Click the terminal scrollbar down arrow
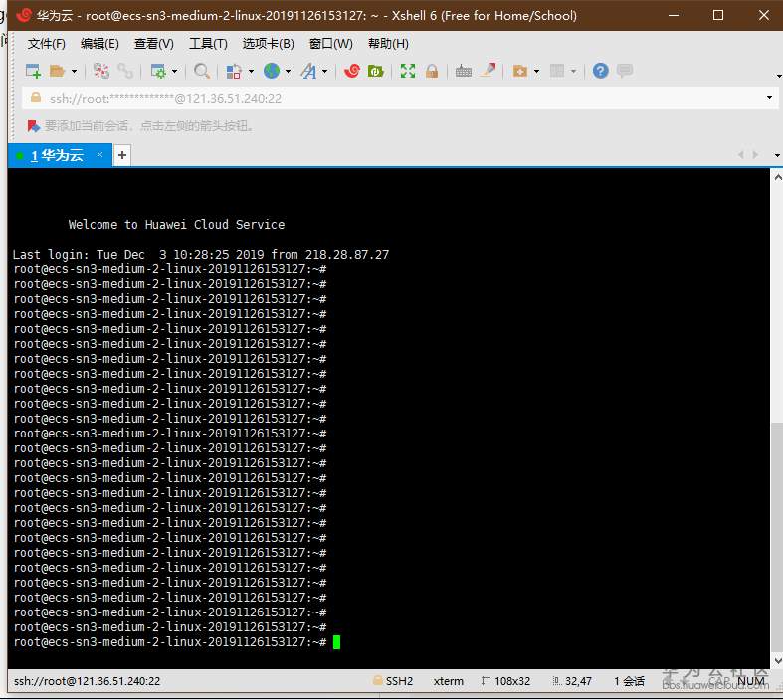 [777, 661]
